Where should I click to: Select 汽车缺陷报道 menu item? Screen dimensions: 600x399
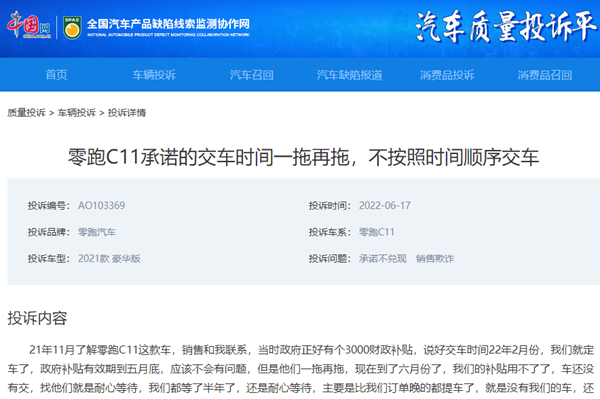[349, 75]
